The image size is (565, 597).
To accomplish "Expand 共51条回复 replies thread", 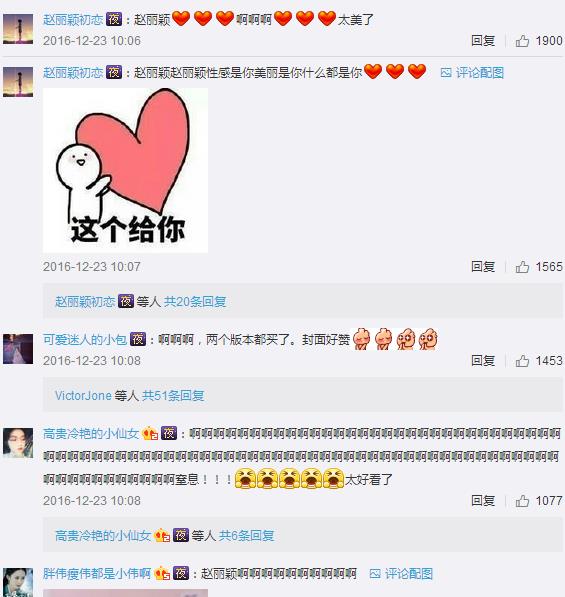I will [173, 396].
